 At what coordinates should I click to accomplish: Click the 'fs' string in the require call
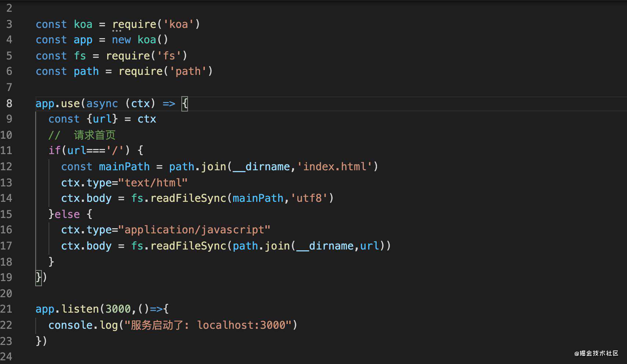coord(169,56)
